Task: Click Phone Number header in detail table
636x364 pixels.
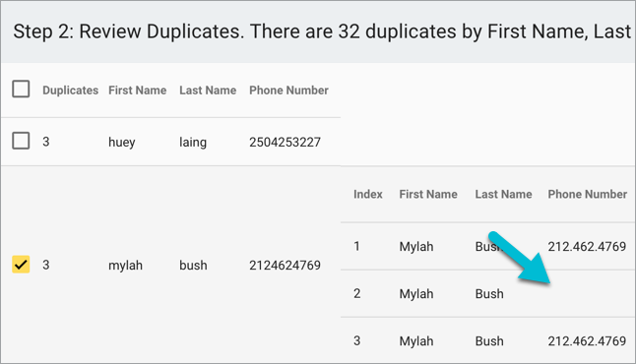Action: (588, 194)
